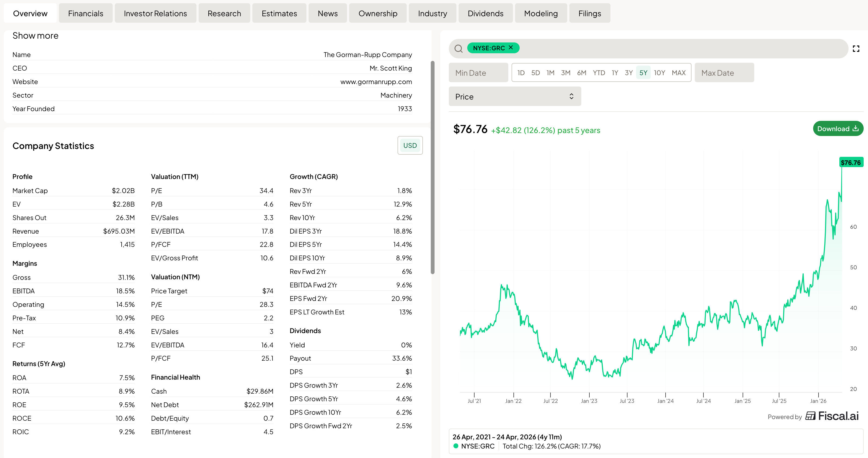Click the search magnifier icon in ticker bar

coord(458,48)
